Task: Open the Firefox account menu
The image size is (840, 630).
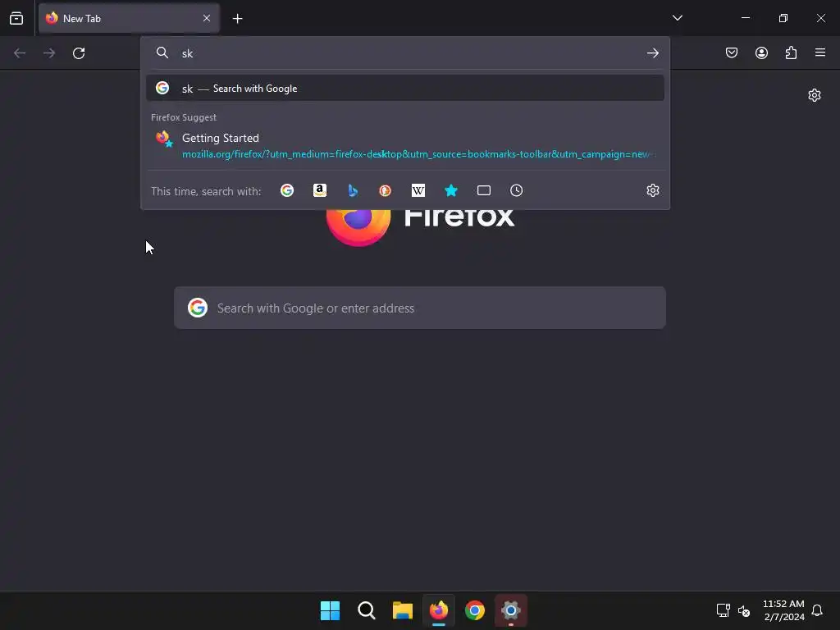Action: (761, 52)
